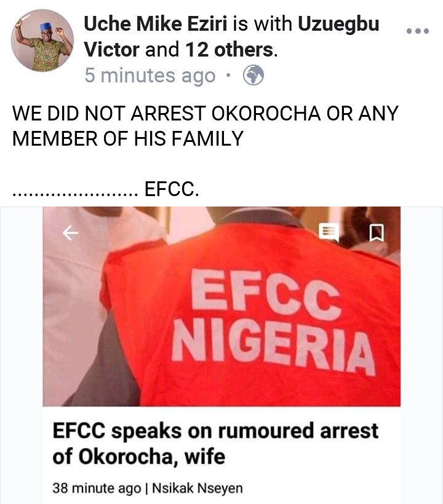Open Uche Mike Eziri's profile picture
Image resolution: width=443 pixels, height=504 pixels.
pos(42,41)
